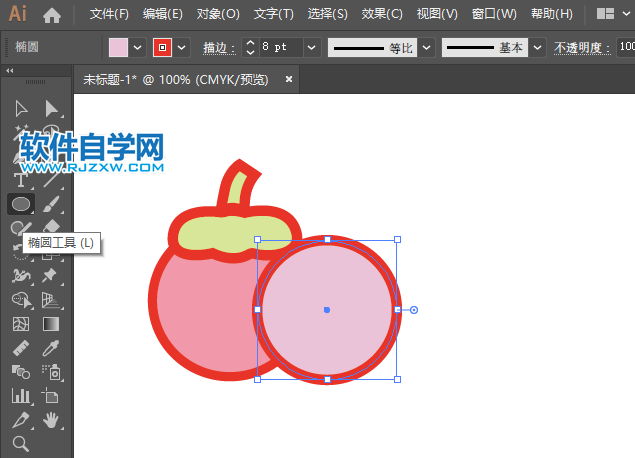Click the pie angle widget handle on ellipse
Screen dimensions: 635x458
tap(413, 310)
